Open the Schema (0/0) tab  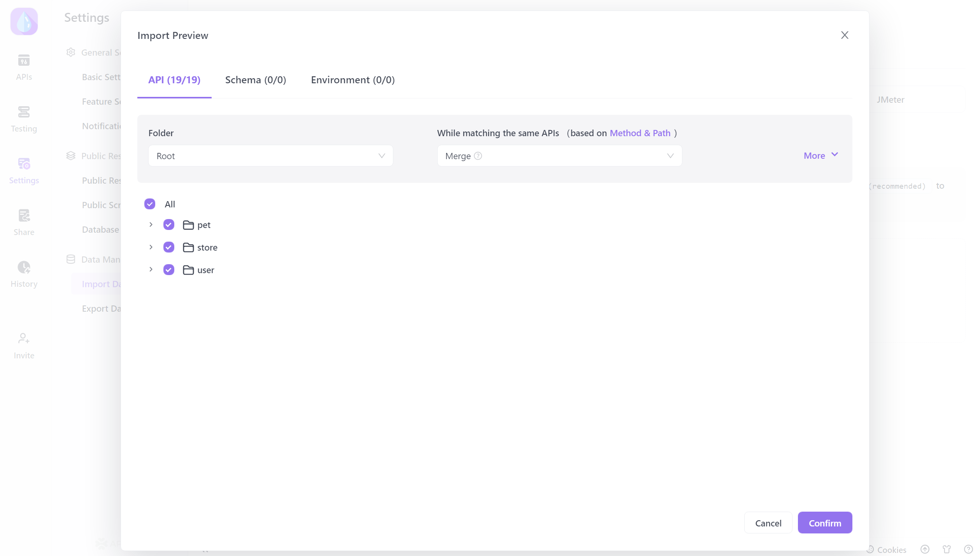point(256,80)
